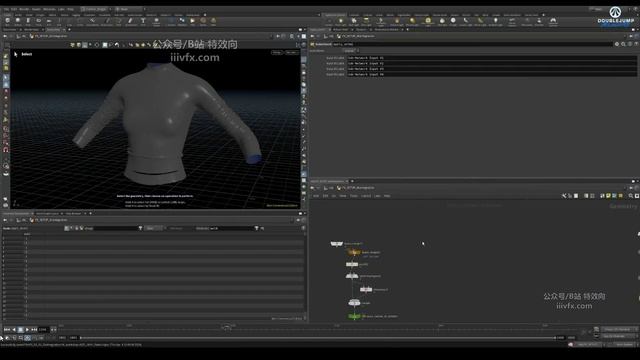This screenshot has width=640, height=360.
Task: Open the No cam camera menu
Action: [x=291, y=53]
